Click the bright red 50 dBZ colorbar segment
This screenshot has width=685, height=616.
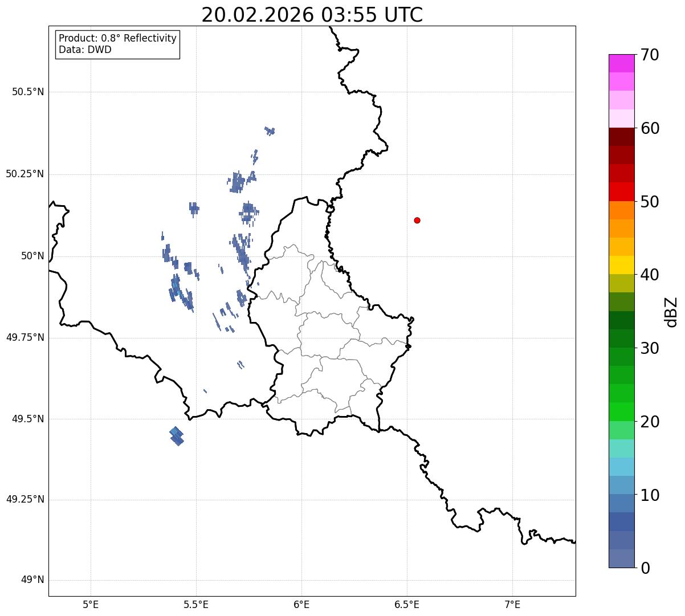[x=621, y=192]
